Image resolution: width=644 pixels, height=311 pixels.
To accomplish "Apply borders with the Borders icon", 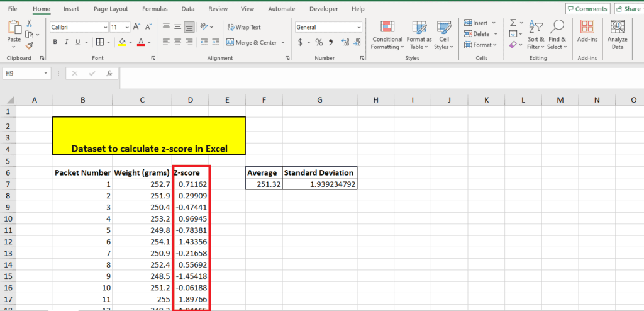I will 100,42.
